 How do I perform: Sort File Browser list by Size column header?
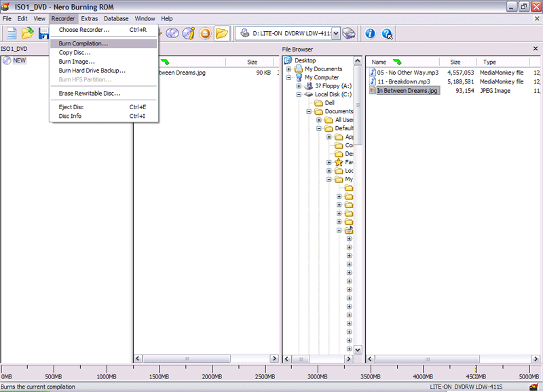[x=457, y=62]
